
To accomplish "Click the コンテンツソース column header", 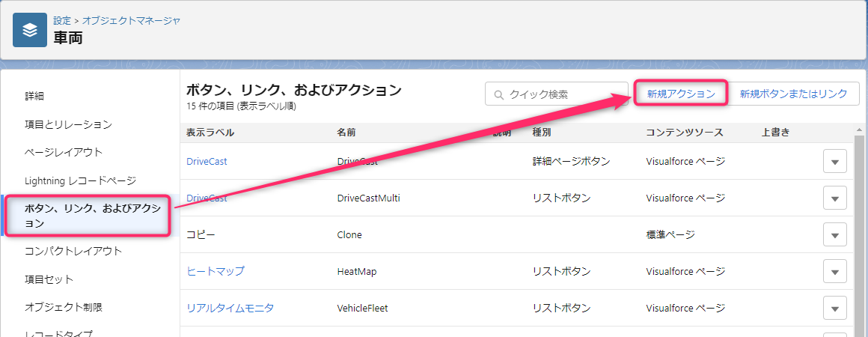I will click(685, 133).
